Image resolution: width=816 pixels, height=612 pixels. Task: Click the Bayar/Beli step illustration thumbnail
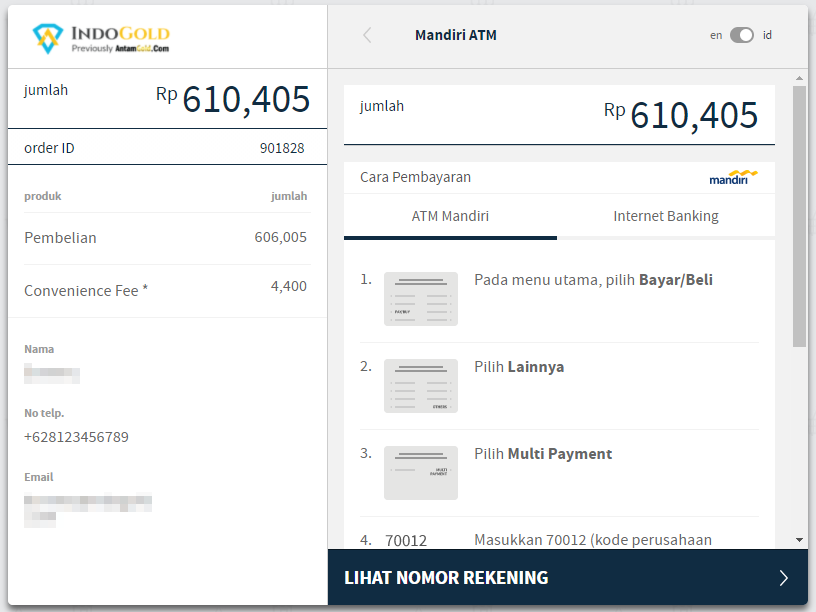[421, 299]
